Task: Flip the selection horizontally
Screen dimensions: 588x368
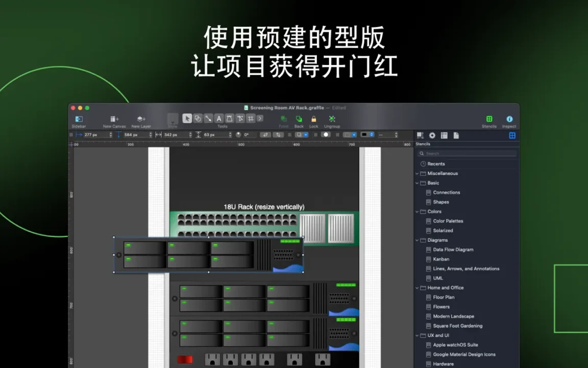Action: coord(265,135)
